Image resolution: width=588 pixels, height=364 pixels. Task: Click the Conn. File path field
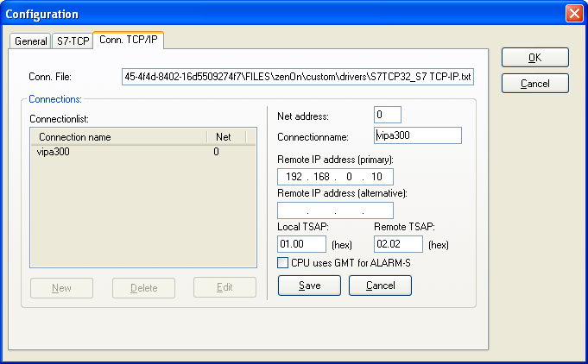(299, 78)
